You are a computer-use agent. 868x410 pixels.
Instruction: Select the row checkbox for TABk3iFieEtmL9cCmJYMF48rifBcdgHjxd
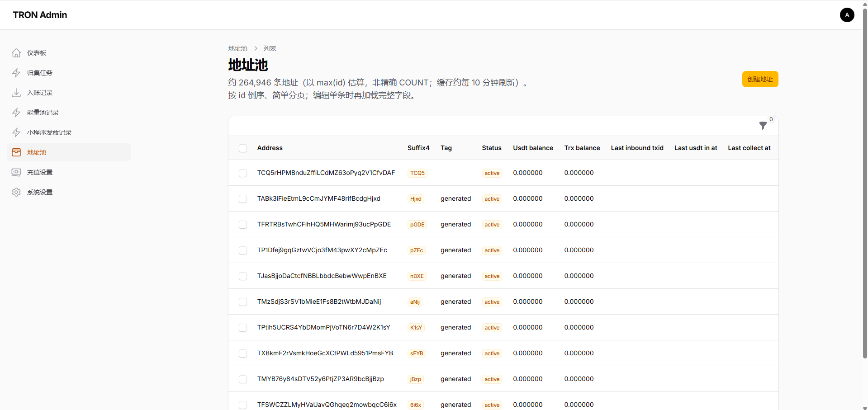(x=243, y=199)
